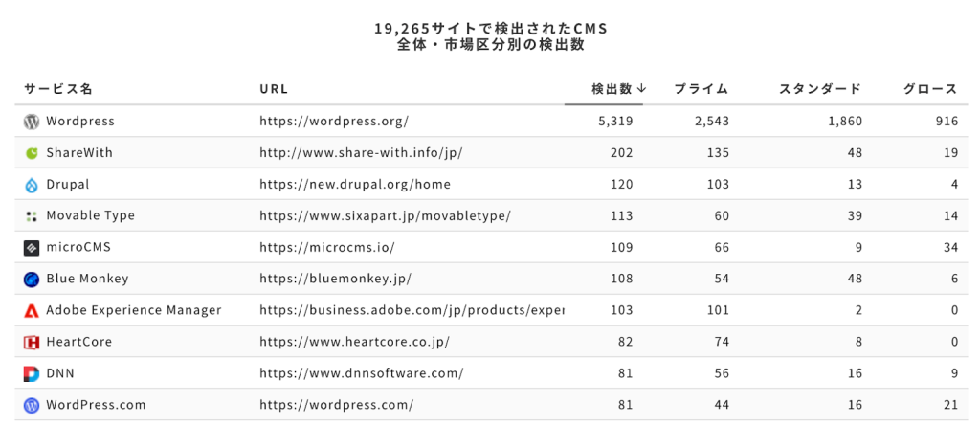Click the Blue Monkey icon
The height and width of the screenshot is (426, 980).
(31, 280)
